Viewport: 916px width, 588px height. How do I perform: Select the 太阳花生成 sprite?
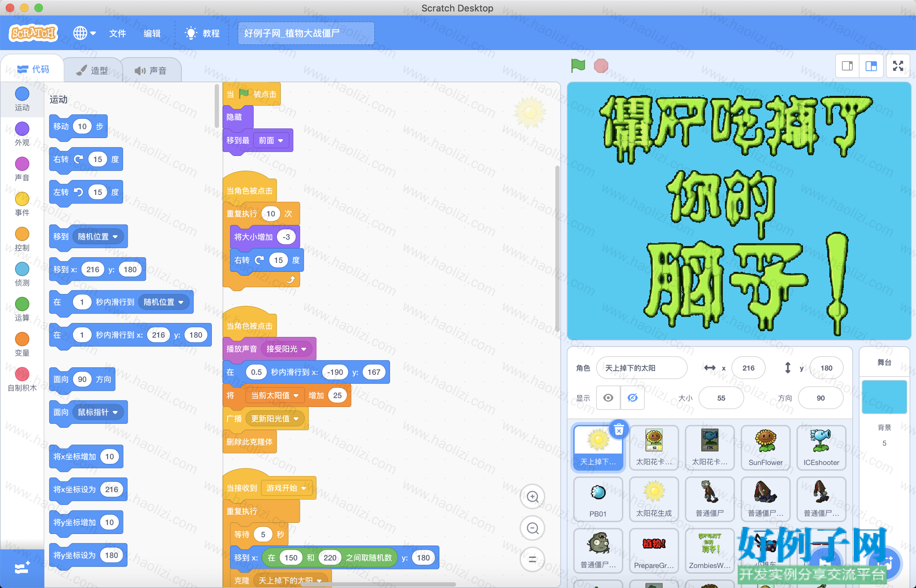coord(654,499)
